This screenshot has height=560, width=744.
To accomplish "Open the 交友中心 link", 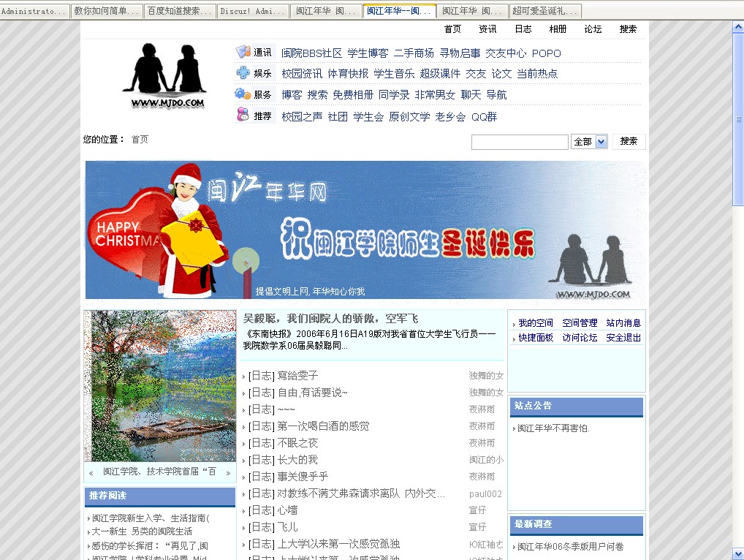I will (506, 53).
